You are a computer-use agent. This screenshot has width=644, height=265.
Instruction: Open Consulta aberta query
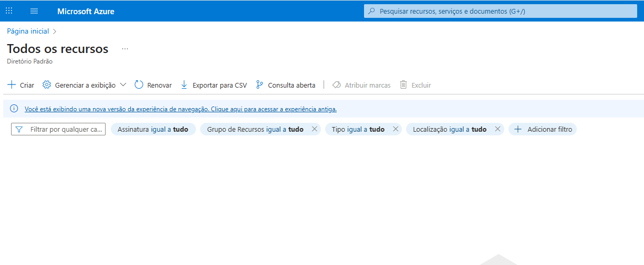pyautogui.click(x=285, y=85)
